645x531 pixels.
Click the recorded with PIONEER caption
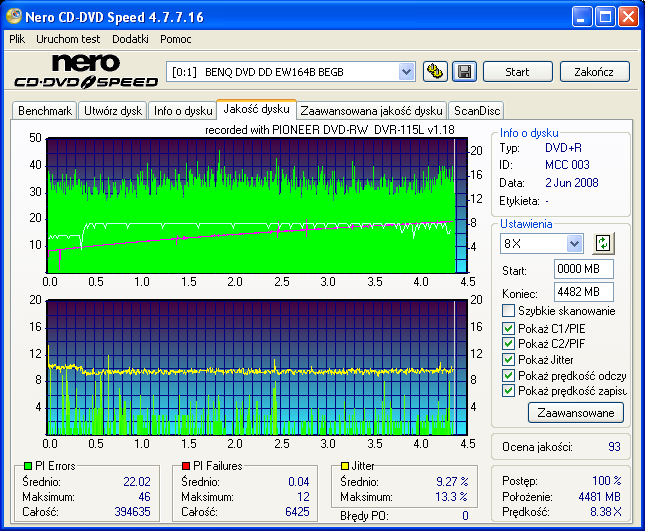click(x=329, y=130)
